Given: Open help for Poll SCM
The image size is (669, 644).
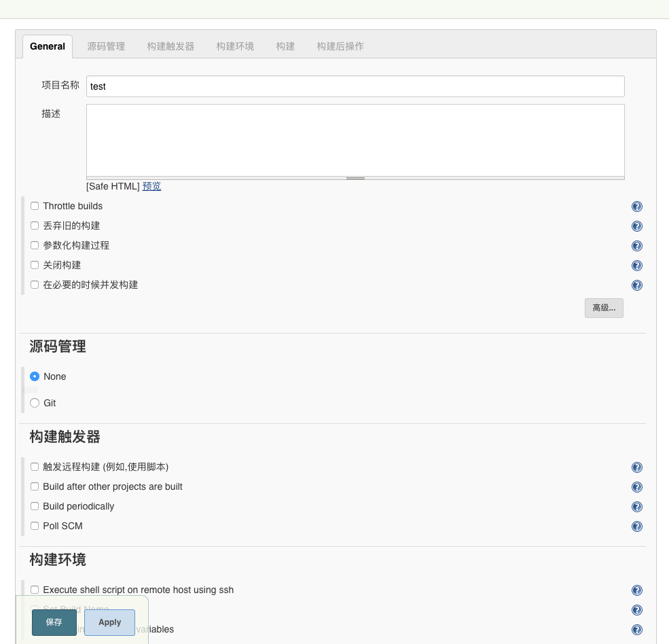Looking at the screenshot, I should point(636,526).
